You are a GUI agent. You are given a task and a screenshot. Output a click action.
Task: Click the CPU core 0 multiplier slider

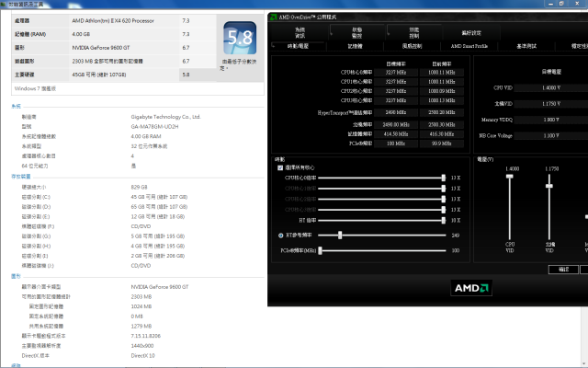382,178
